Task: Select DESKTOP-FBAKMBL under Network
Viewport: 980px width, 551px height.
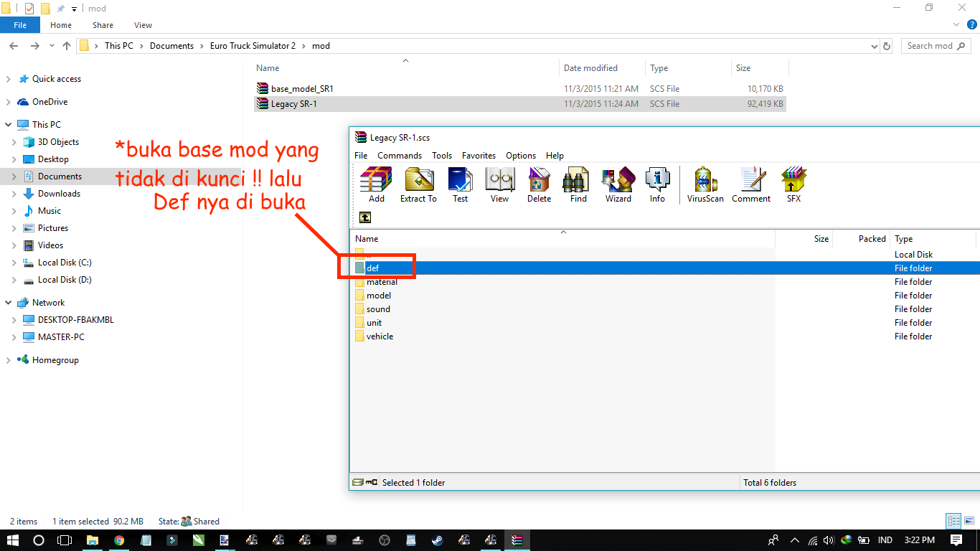Action: (x=75, y=320)
